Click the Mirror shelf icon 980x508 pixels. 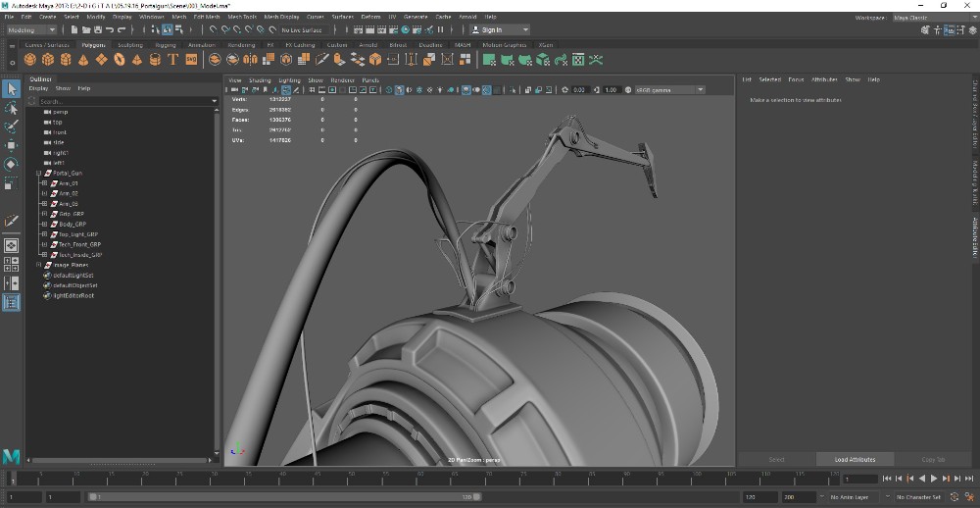[x=250, y=60]
